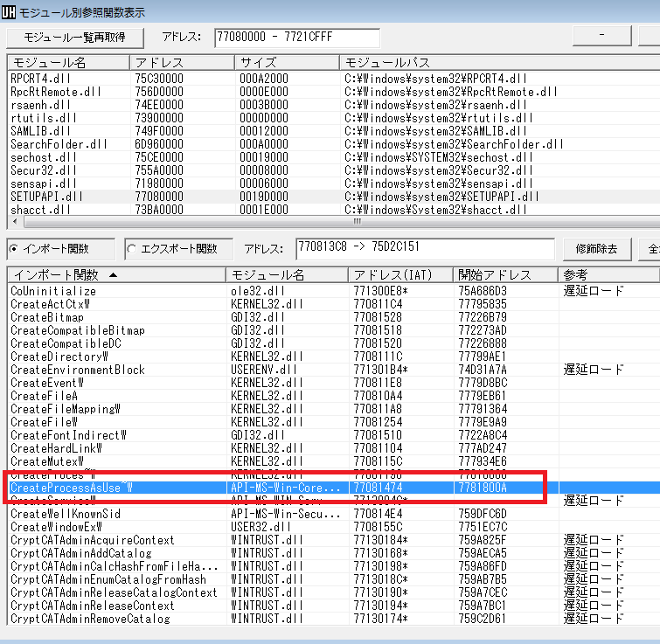Image resolution: width=660 pixels, height=644 pixels.
Task: Click left arrow of module list scrollbar
Action: coord(15,222)
